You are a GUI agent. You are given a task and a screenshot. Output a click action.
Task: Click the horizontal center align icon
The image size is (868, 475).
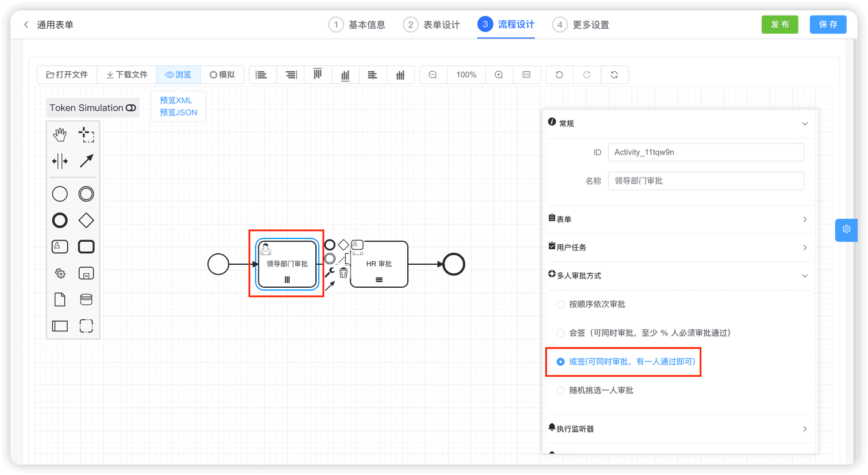[372, 75]
